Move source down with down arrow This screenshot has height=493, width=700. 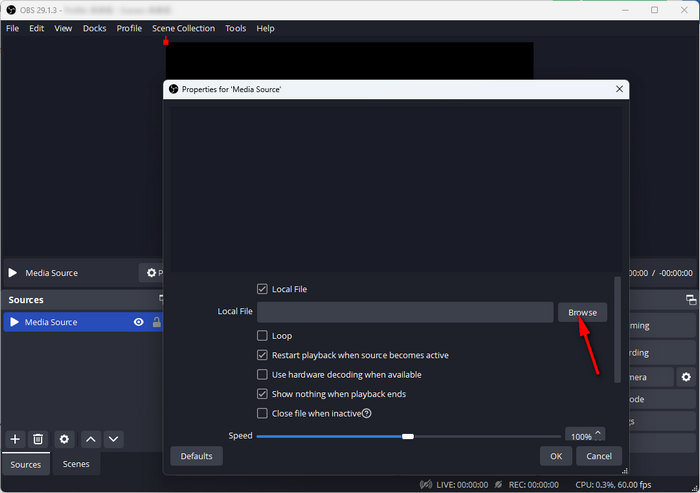[x=114, y=439]
